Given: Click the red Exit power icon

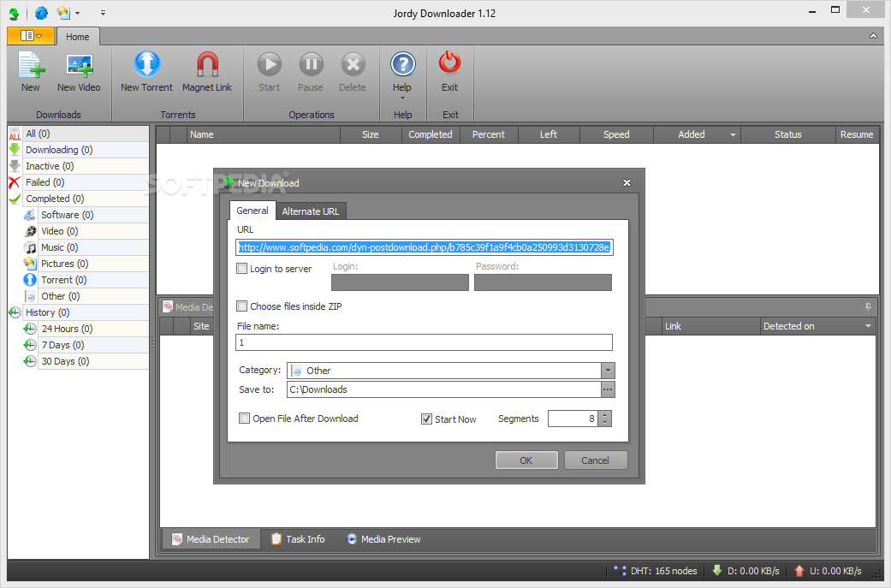Looking at the screenshot, I should click(x=449, y=63).
